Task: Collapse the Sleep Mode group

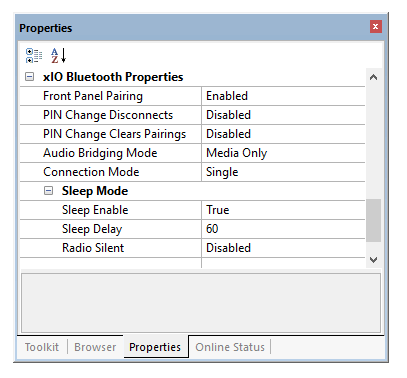Action: click(49, 191)
